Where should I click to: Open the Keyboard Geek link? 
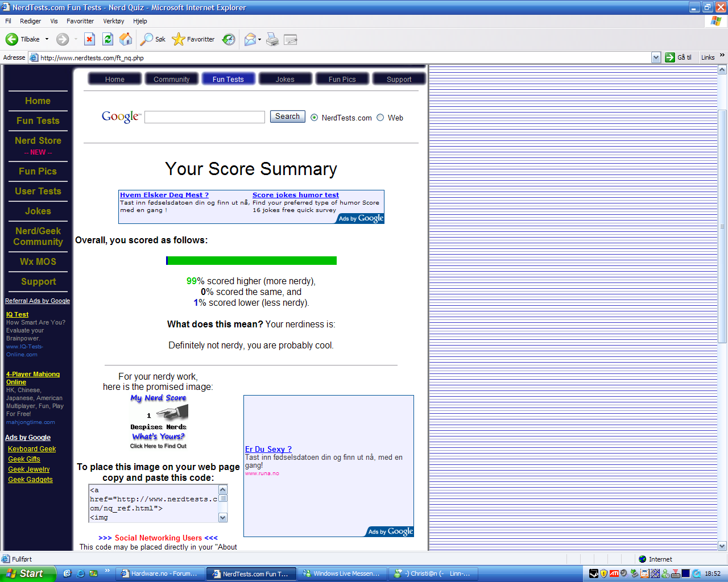32,449
